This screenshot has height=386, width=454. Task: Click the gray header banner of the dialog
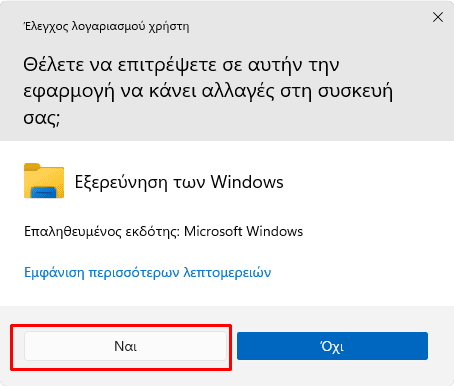pyautogui.click(x=227, y=70)
